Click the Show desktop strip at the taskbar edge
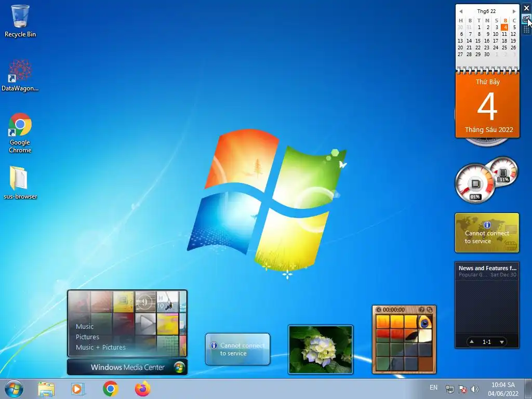The width and height of the screenshot is (532, 399). click(x=529, y=389)
